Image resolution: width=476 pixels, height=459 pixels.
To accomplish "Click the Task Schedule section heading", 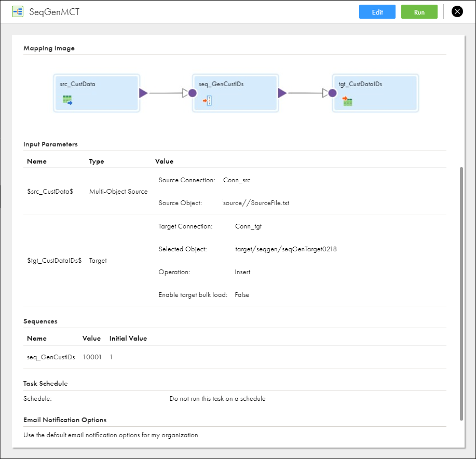I will 46,383.
